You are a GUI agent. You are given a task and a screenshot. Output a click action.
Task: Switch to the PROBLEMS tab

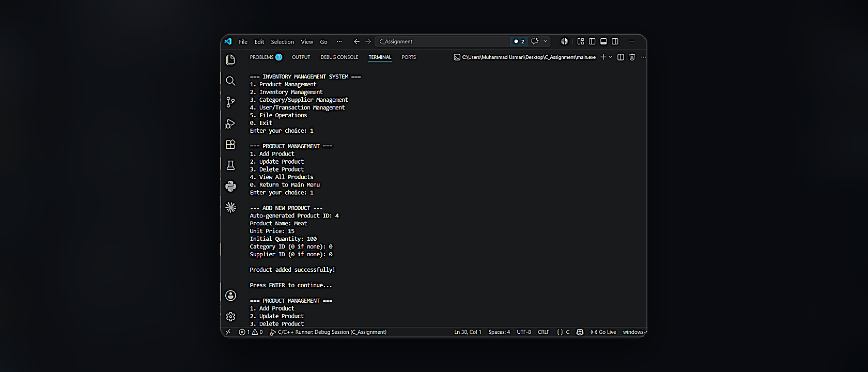point(266,57)
